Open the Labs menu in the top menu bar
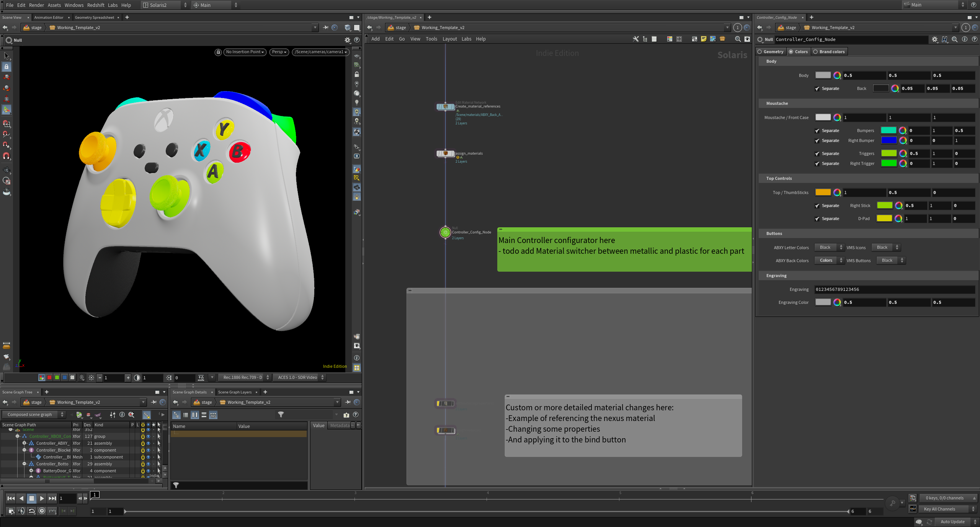 (113, 5)
